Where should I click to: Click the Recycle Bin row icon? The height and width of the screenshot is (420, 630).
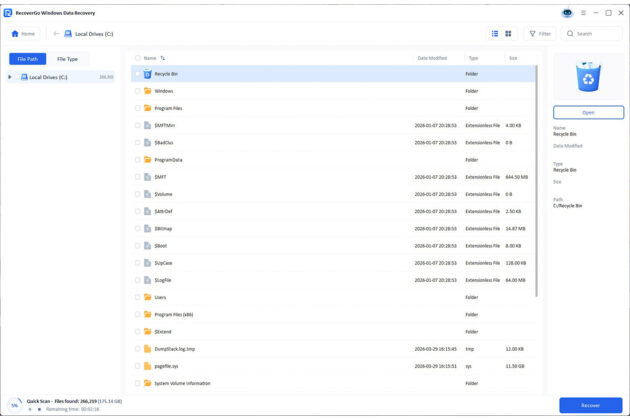point(147,74)
